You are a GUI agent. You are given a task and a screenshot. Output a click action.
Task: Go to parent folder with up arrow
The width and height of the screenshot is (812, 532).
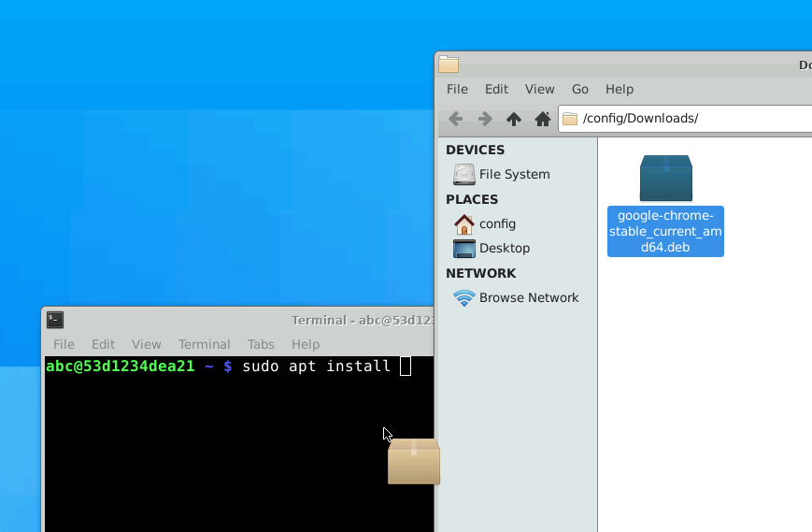(514, 119)
